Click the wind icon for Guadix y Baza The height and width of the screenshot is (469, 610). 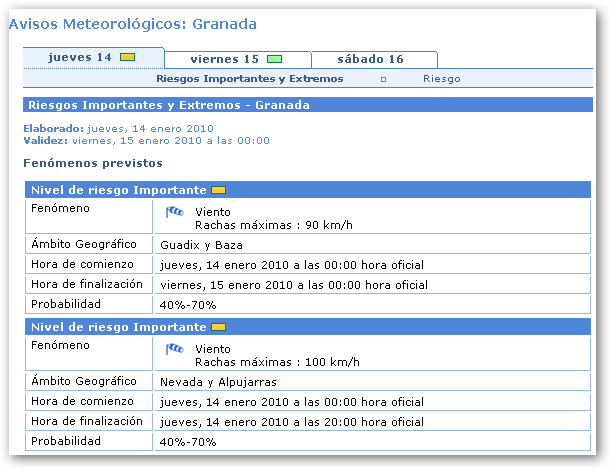175,212
